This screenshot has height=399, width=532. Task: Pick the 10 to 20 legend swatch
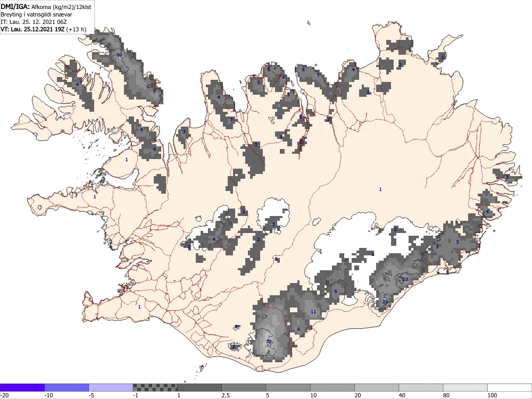[x=332, y=387]
